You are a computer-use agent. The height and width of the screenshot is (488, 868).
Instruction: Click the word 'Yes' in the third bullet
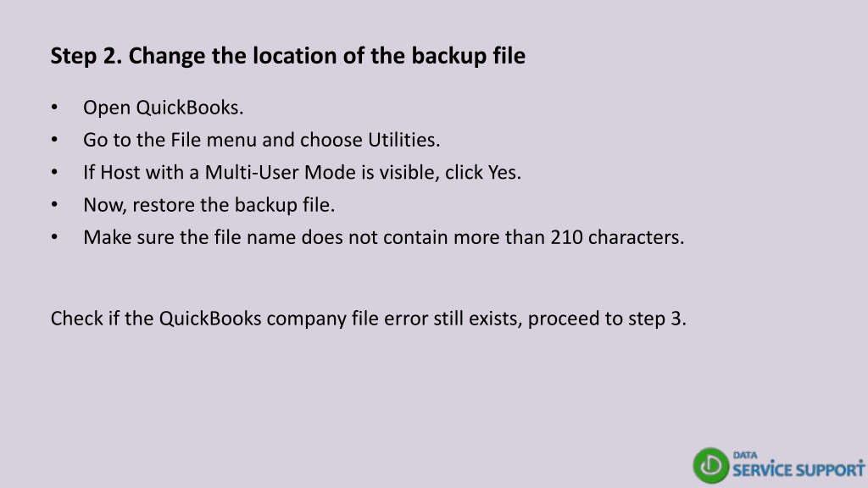tap(501, 173)
